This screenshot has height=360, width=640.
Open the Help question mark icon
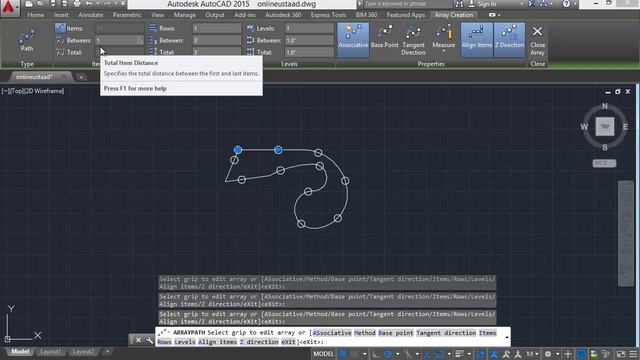[566, 4]
